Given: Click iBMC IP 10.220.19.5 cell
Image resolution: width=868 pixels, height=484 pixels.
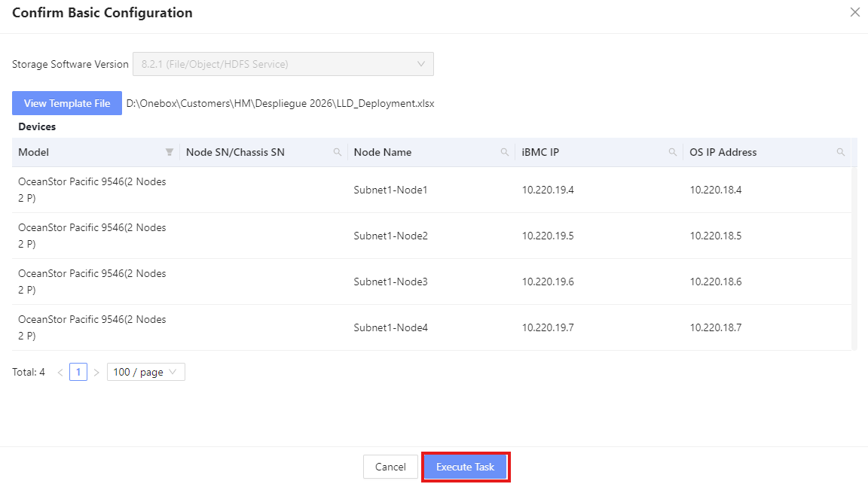Looking at the screenshot, I should pyautogui.click(x=548, y=236).
